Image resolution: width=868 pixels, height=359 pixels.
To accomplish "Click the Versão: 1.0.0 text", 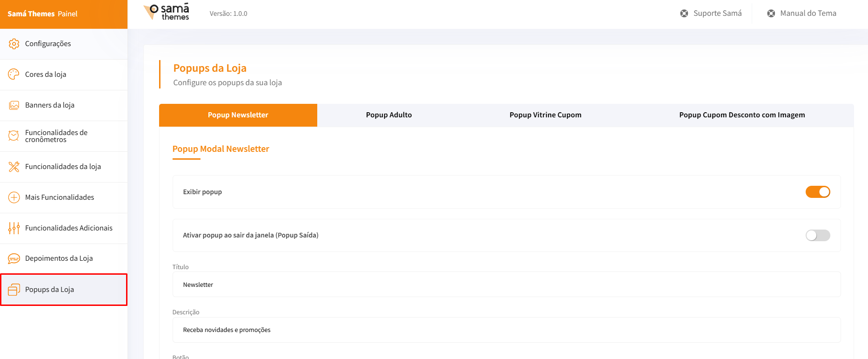I will tap(228, 14).
